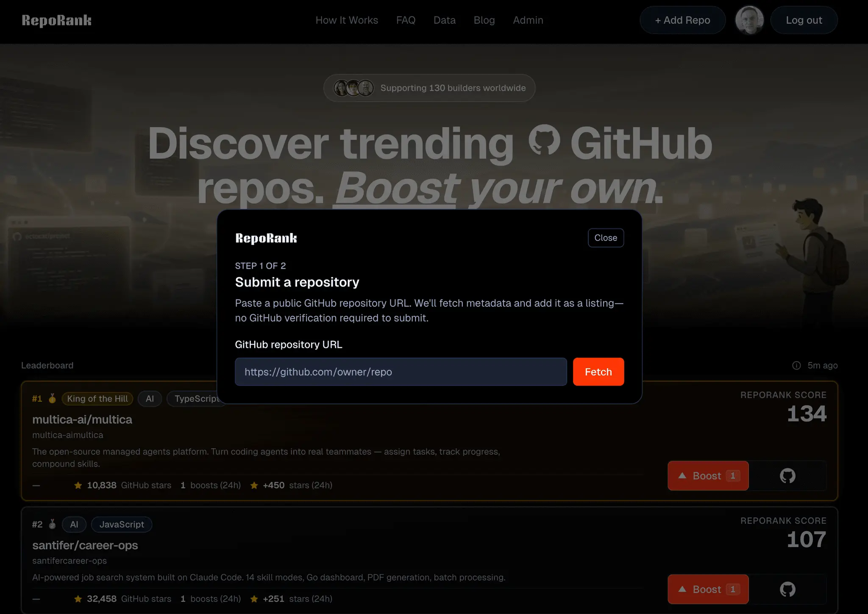This screenshot has width=868, height=614.
Task: Visit the Blog page
Action: [x=484, y=20]
